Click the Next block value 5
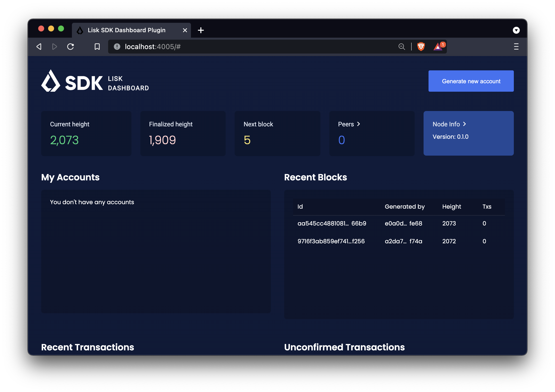 click(x=247, y=140)
